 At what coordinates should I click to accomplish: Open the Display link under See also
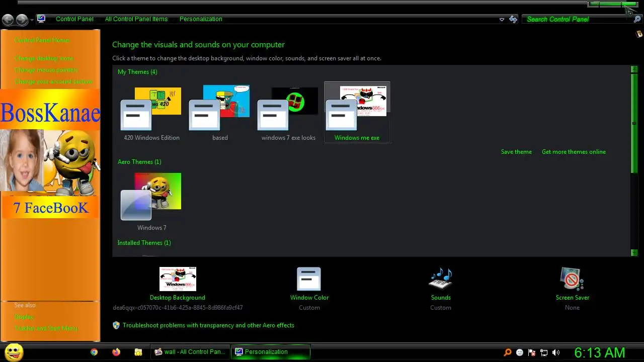[x=24, y=317]
